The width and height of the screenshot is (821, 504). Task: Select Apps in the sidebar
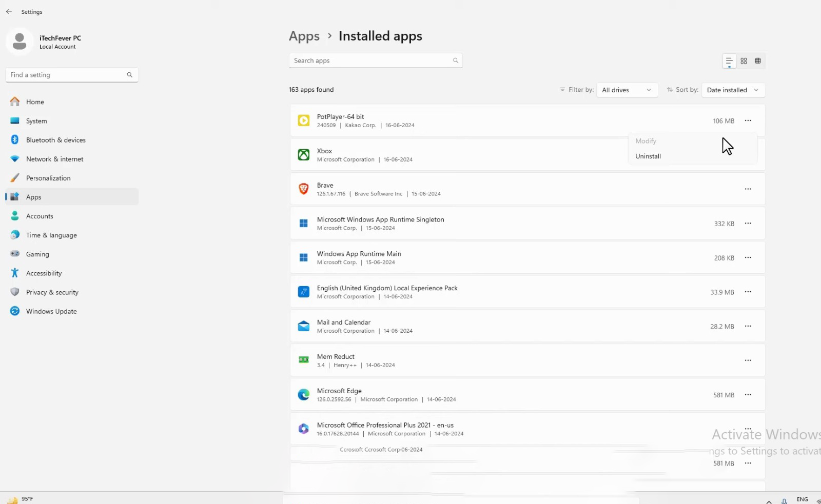tap(72, 197)
